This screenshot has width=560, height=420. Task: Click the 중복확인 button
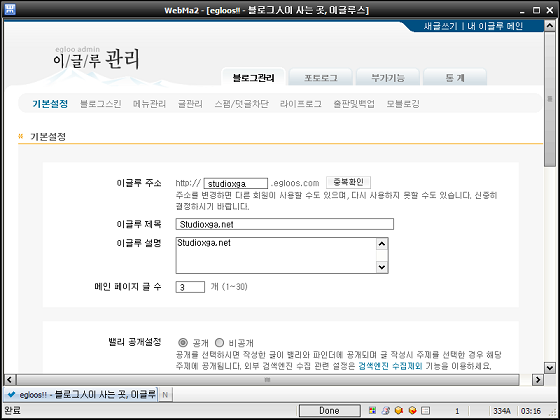pos(348,182)
